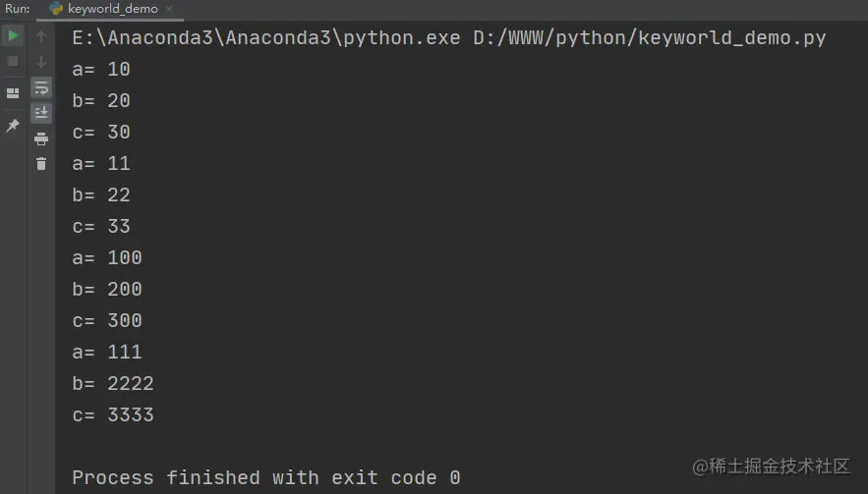Select the keyworld_demo run tab
Image resolution: width=868 pixels, height=494 pixels.
(x=110, y=9)
